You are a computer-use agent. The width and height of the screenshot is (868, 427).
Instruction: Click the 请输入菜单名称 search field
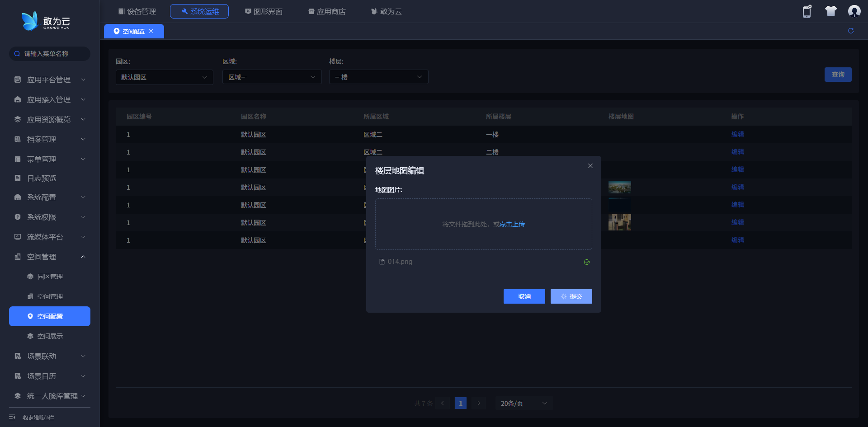[50, 54]
